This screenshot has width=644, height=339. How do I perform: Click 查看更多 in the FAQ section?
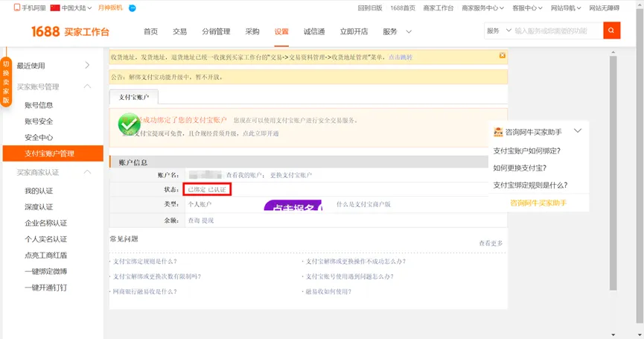coord(491,243)
